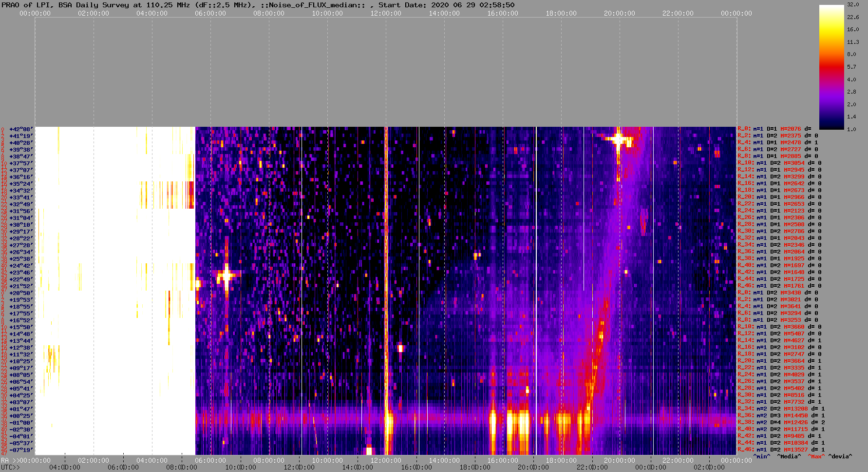Click the declination label +14°48'
The image size is (868, 472).
click(21, 334)
